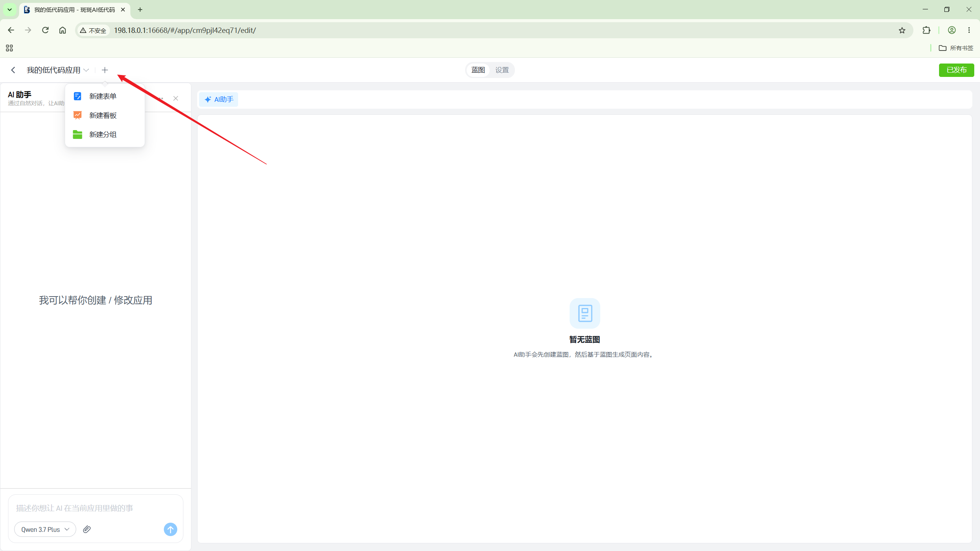Switch to the 蓝图 tab
This screenshot has width=980, height=551.
tap(478, 70)
